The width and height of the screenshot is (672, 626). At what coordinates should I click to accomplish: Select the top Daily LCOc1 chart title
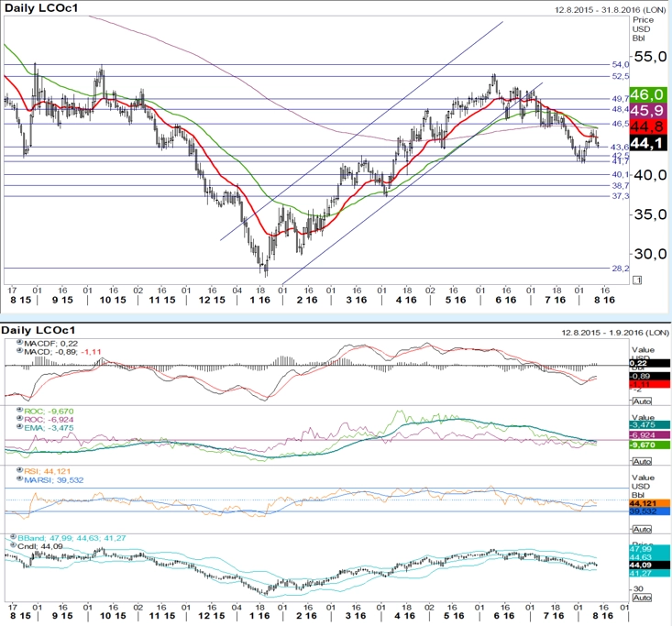pos(41,8)
